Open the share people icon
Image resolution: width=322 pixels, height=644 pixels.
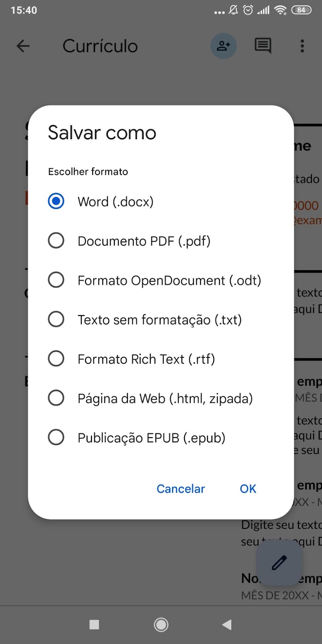tap(223, 46)
